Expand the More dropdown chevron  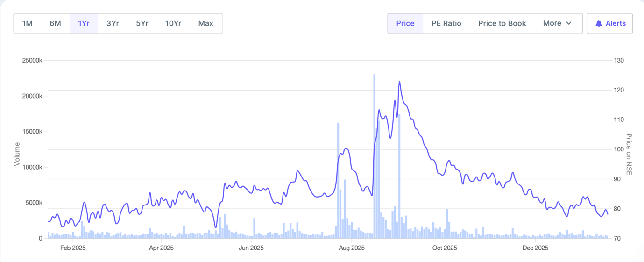(x=569, y=23)
